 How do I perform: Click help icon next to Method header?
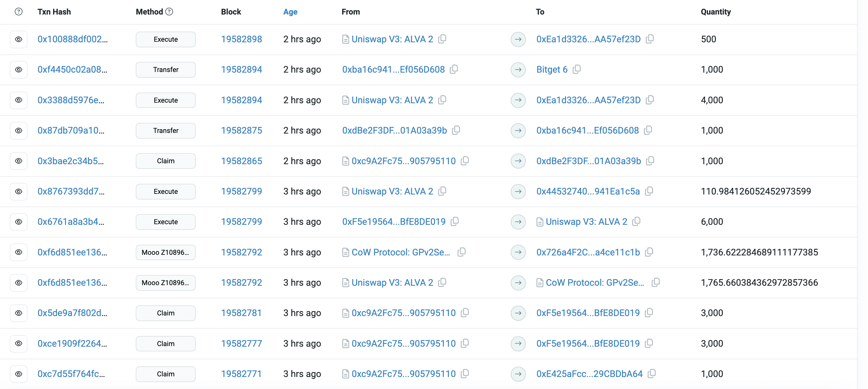coord(169,11)
